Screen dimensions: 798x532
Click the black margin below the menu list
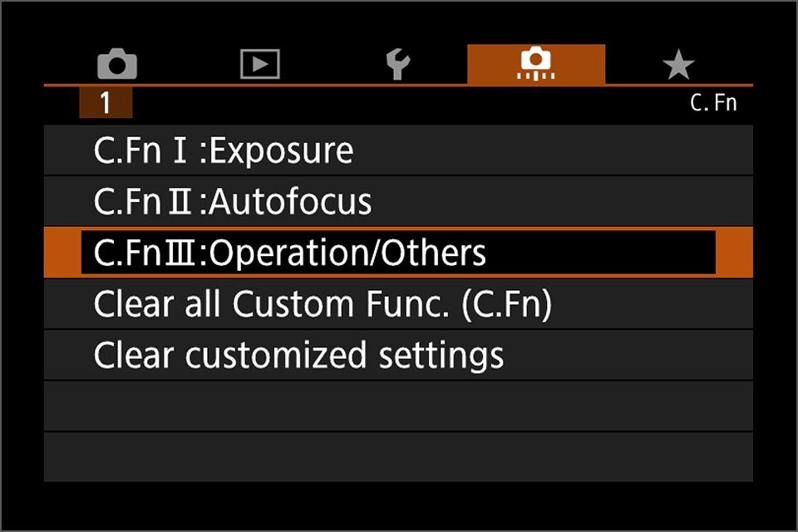coord(397,504)
